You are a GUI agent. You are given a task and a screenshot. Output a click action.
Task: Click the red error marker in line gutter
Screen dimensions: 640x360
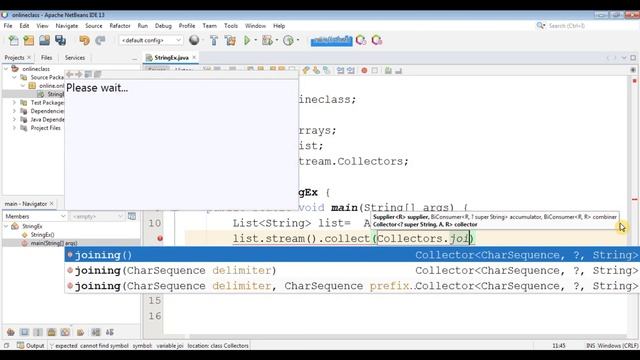160,238
